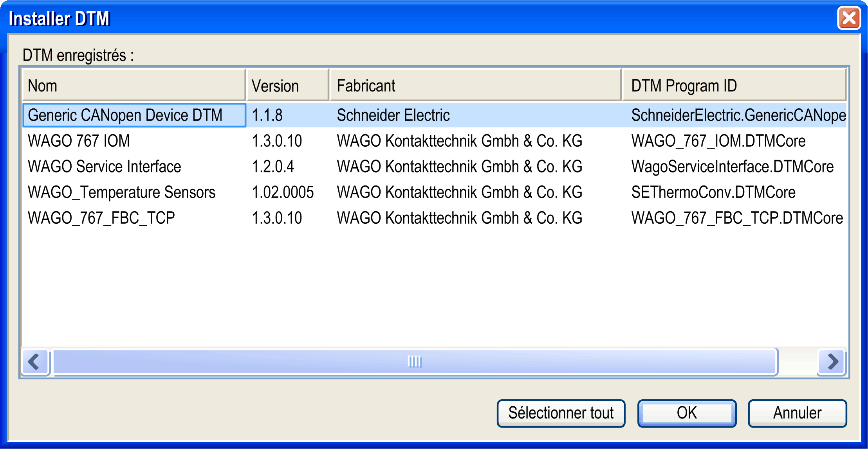Click the scrollbar's left arrow

coord(35,361)
